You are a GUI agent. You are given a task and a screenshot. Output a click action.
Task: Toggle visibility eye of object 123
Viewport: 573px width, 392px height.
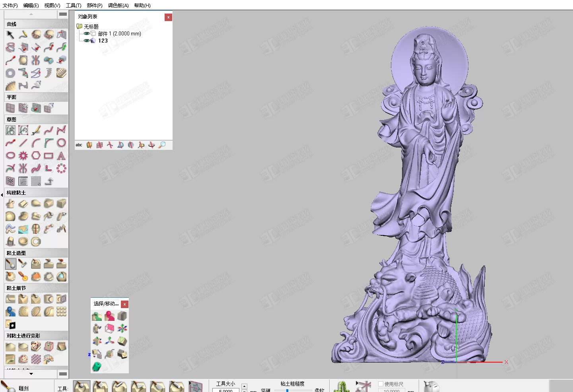[87, 41]
